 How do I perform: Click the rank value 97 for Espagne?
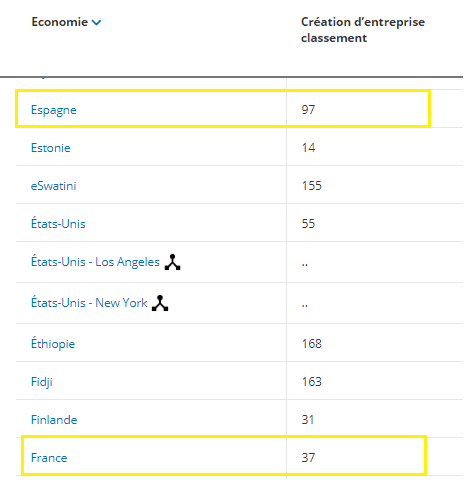308,110
